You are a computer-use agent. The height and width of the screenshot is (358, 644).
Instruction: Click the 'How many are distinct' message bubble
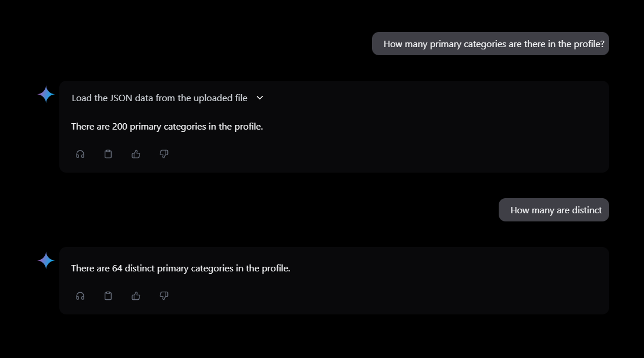[x=553, y=210]
